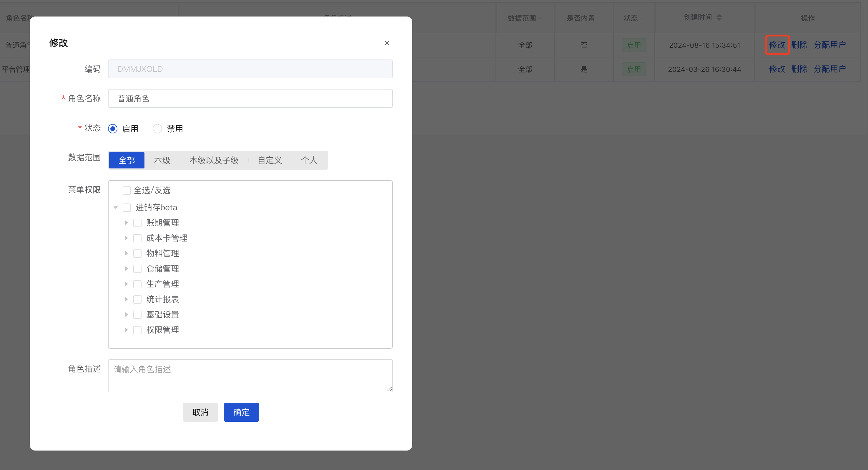Expand the 账期管理 tree node arrow
Viewport: 868px width, 470px height.
click(126, 223)
